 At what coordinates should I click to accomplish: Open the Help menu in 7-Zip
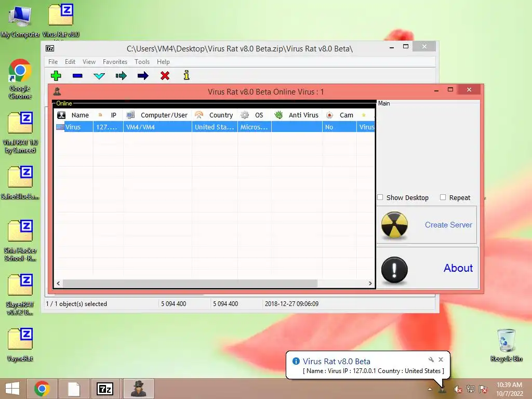tap(163, 62)
